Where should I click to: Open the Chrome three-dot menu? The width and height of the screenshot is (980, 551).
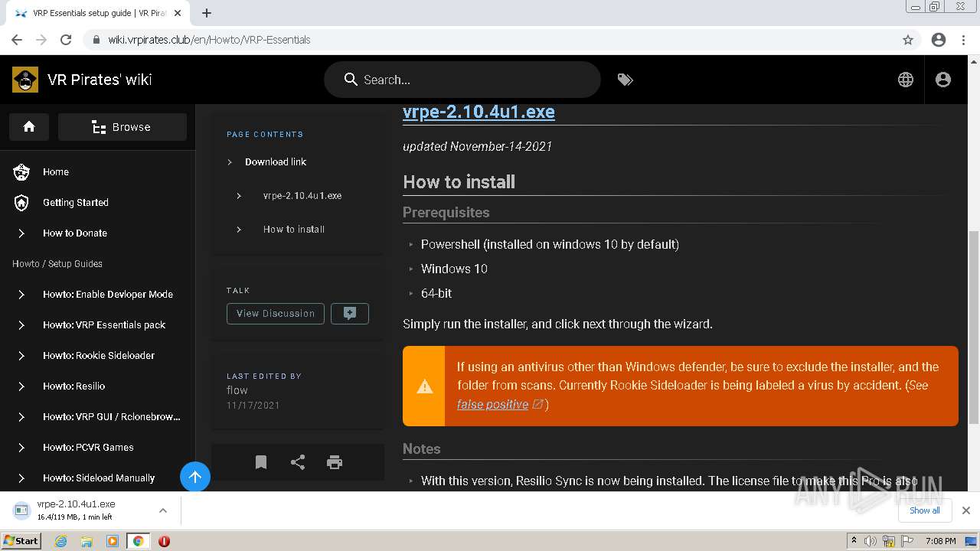tap(963, 40)
